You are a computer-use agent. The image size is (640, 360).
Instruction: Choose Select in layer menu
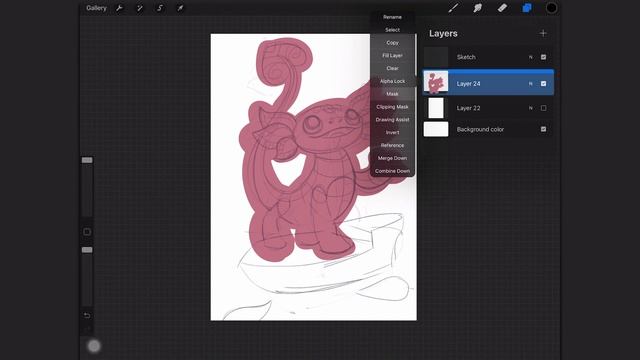(392, 30)
